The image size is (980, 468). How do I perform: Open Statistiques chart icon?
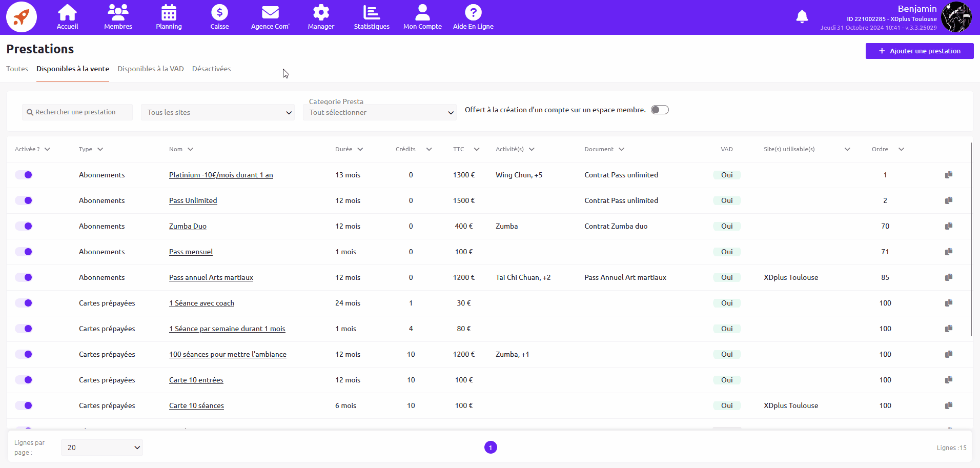click(x=372, y=13)
